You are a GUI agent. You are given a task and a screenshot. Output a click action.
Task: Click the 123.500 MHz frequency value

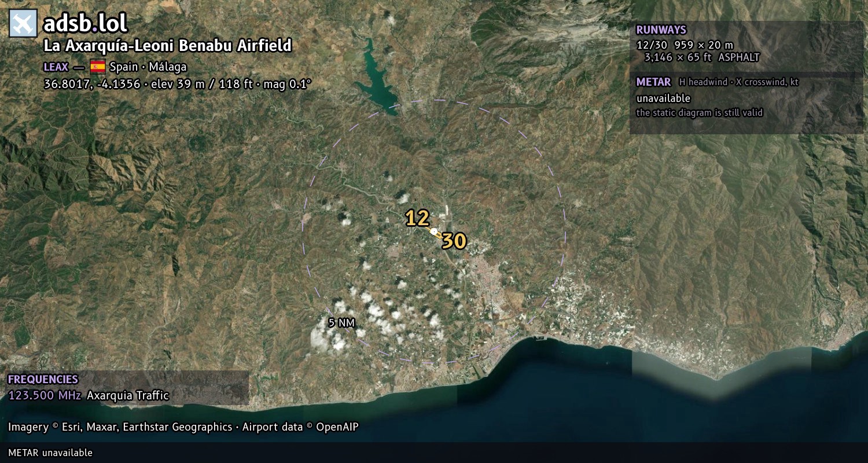(x=45, y=396)
